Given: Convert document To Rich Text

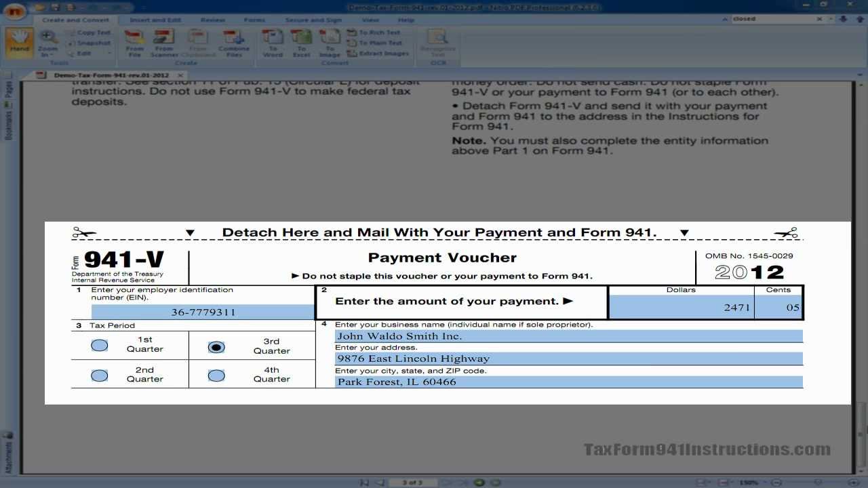Looking at the screenshot, I should pos(374,33).
